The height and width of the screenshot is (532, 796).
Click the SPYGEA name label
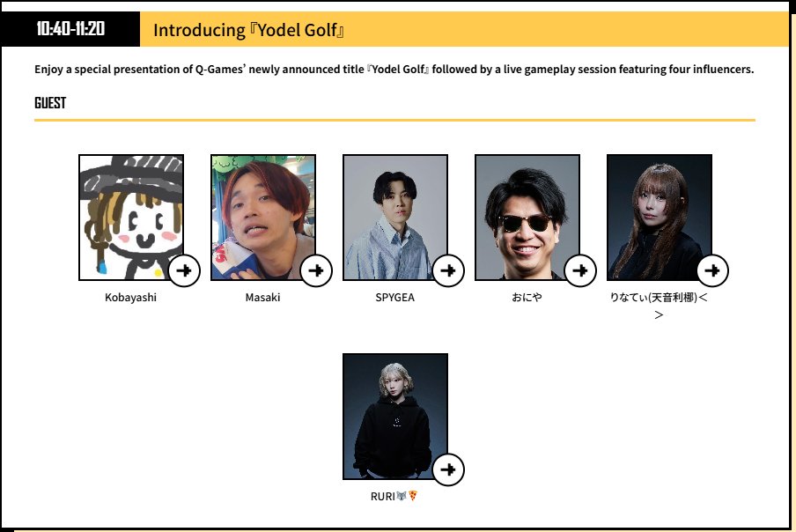(395, 298)
